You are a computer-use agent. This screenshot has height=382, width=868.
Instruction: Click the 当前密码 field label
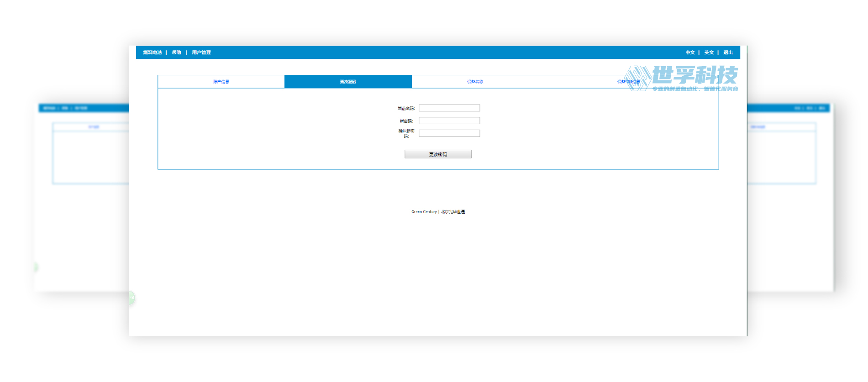coord(406,109)
